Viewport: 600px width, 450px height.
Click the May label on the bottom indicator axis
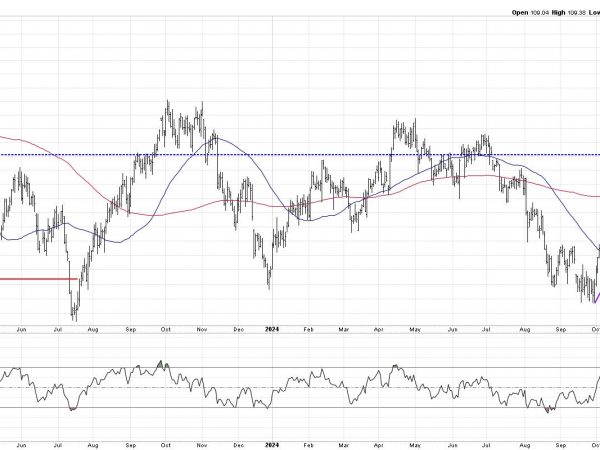[415, 445]
